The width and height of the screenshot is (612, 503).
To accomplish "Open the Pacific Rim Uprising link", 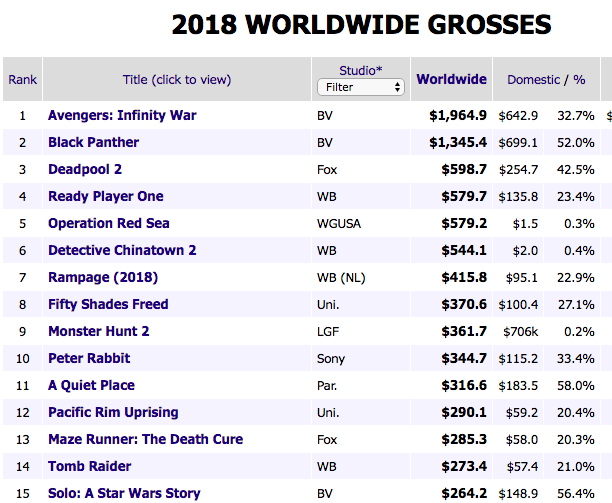I will [113, 412].
